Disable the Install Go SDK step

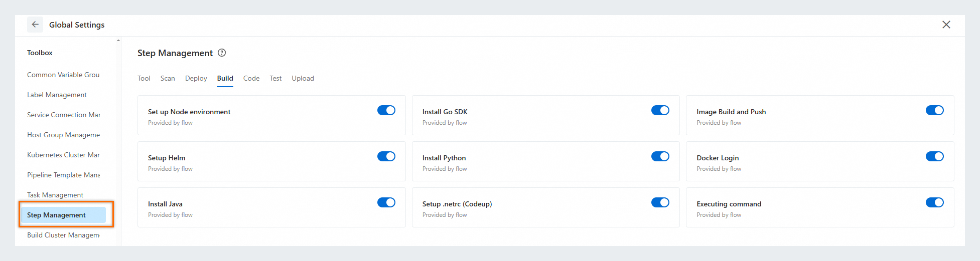[x=660, y=110]
